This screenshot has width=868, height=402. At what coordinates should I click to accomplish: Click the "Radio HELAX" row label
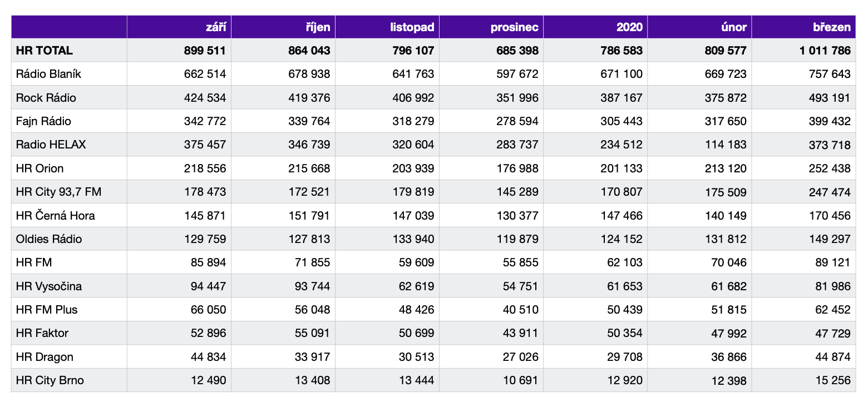click(51, 145)
